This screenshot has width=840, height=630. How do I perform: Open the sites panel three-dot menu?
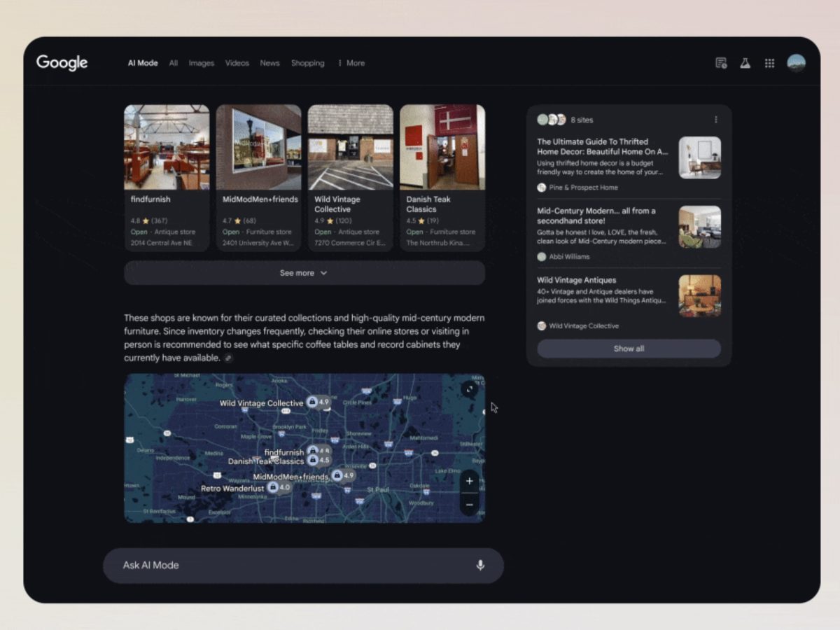click(715, 120)
